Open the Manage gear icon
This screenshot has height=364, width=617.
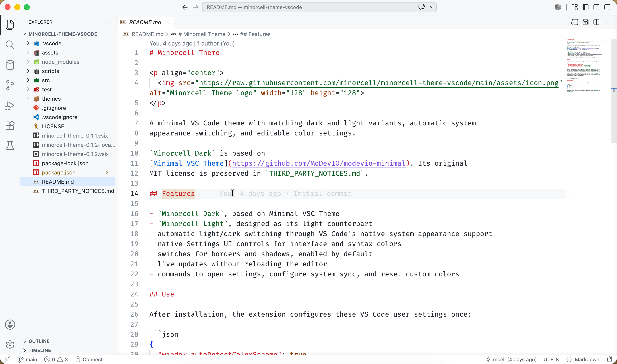point(10,345)
